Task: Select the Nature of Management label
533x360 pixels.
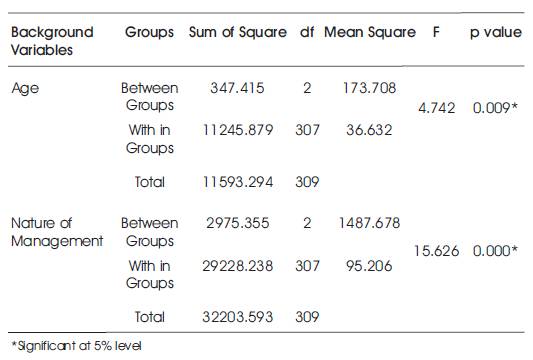Action: 57,232
